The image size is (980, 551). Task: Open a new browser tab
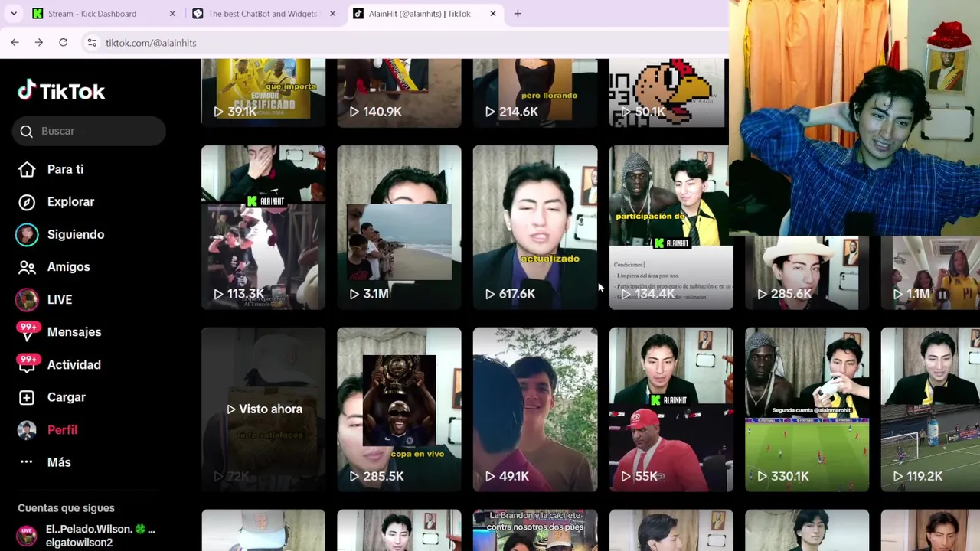coord(518,14)
